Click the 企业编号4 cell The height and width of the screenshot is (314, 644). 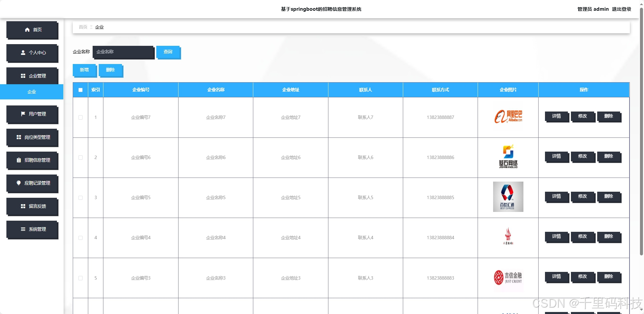141,238
